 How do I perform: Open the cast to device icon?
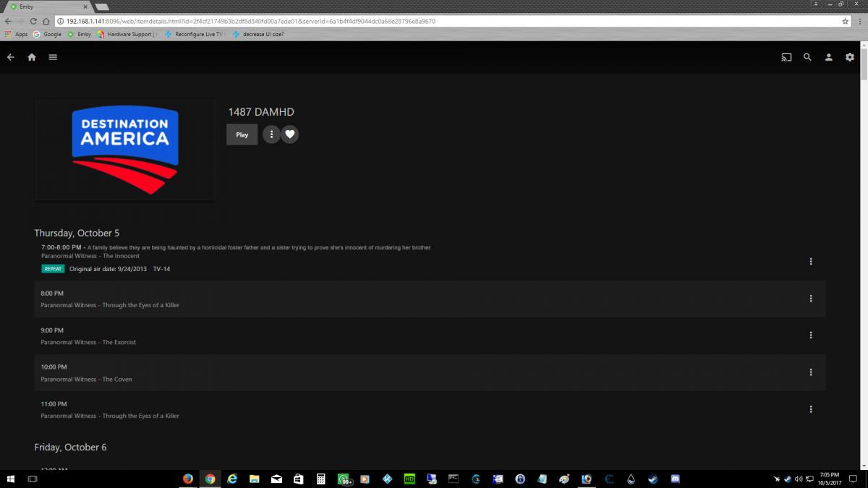[786, 57]
